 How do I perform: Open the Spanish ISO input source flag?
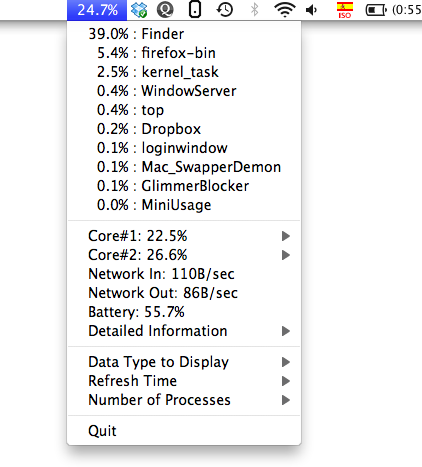345,10
